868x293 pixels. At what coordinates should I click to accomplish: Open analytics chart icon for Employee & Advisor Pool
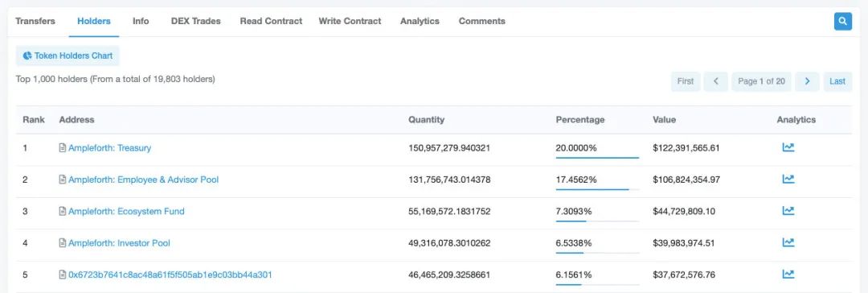pyautogui.click(x=788, y=180)
